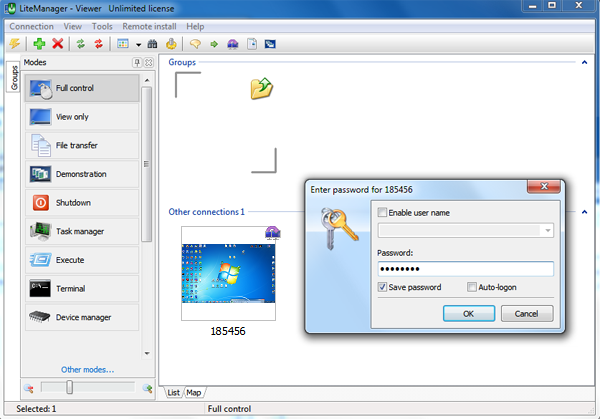
Task: Select View only mode
Action: [x=82, y=117]
